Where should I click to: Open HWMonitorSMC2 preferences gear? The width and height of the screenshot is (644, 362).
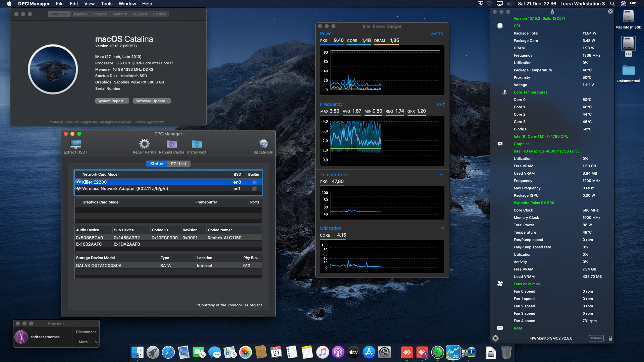click(x=495, y=338)
